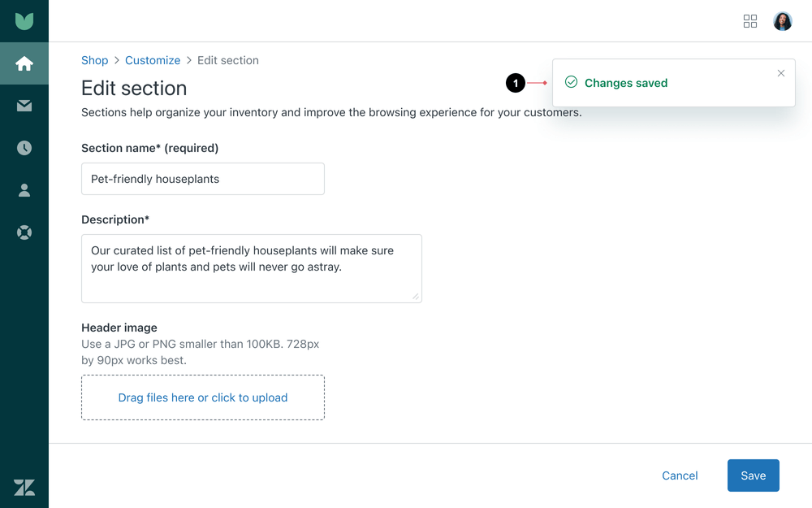
Task: Open the customers person icon in the sidebar
Action: tap(24, 190)
